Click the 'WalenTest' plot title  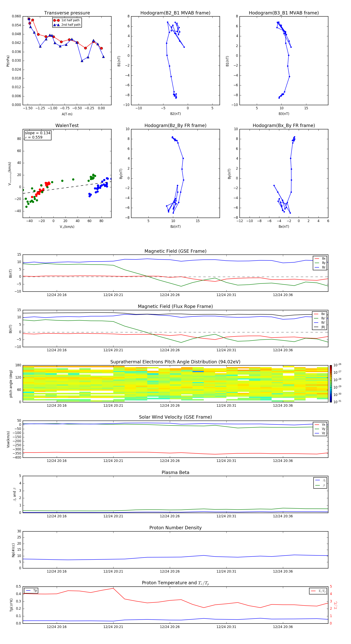(67, 125)
